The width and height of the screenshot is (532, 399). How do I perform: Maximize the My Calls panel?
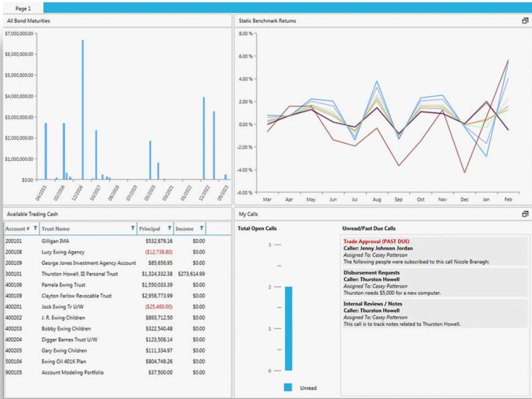[x=525, y=214]
